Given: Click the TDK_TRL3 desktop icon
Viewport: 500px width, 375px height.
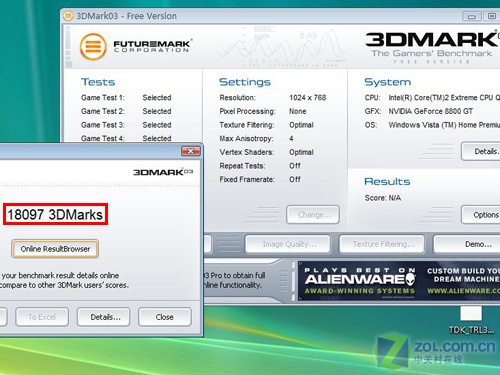Looking at the screenshot, I should (x=471, y=321).
